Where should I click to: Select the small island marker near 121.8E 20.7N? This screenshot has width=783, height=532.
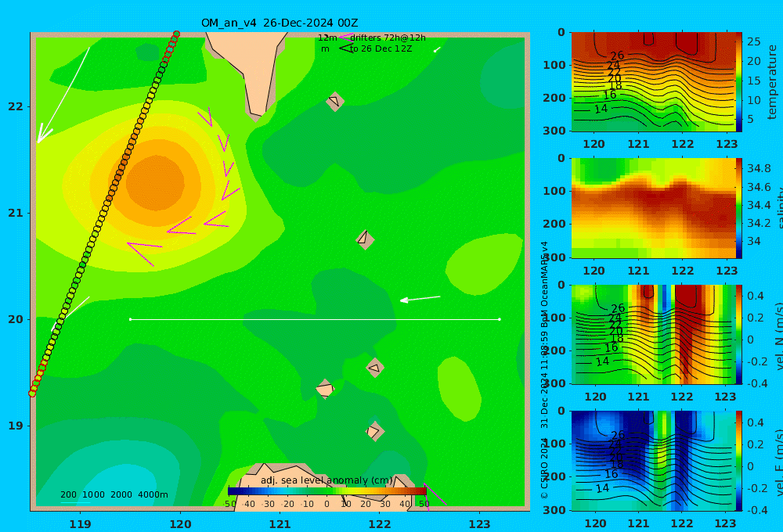(x=365, y=239)
